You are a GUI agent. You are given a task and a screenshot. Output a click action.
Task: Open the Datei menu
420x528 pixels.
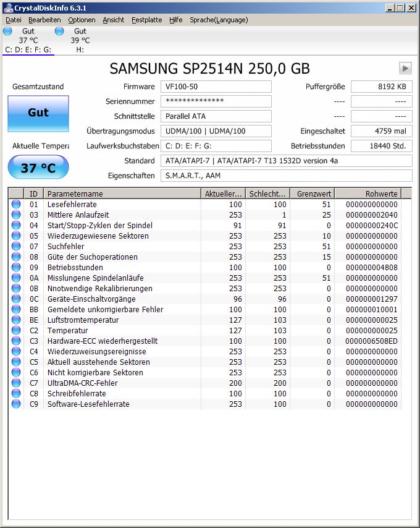coord(14,20)
